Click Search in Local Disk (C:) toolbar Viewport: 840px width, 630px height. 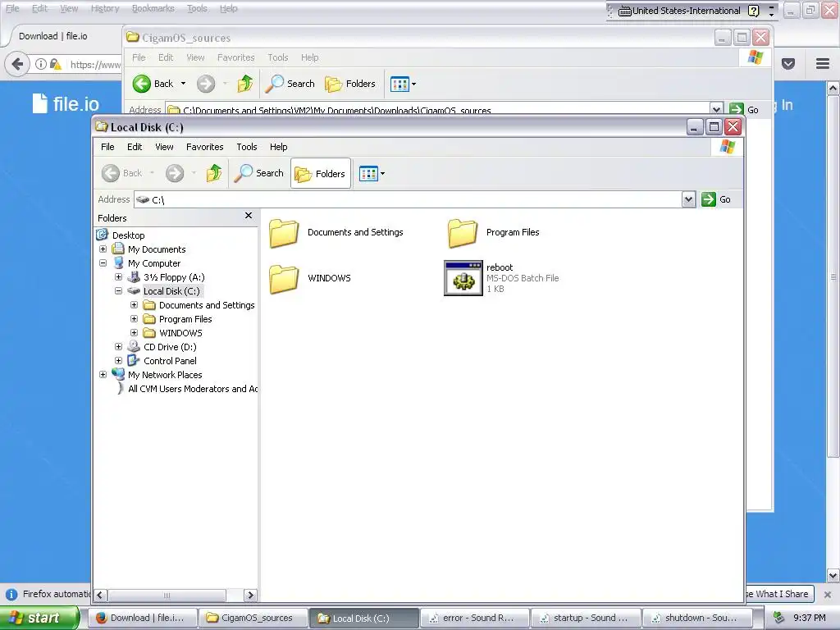259,173
